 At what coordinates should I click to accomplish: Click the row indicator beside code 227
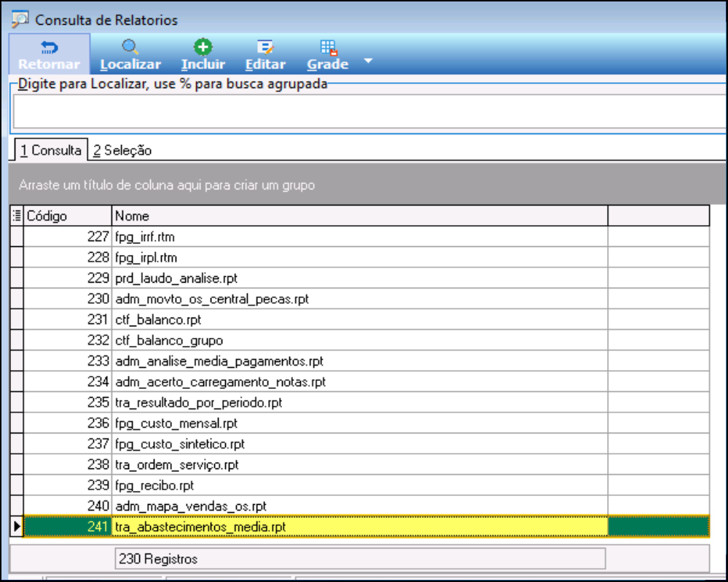(17, 237)
